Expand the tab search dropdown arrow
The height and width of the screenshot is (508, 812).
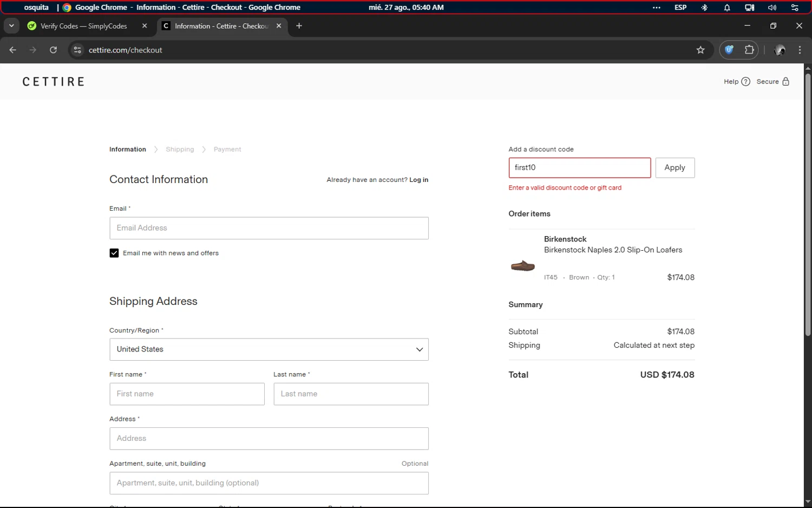[x=11, y=26]
